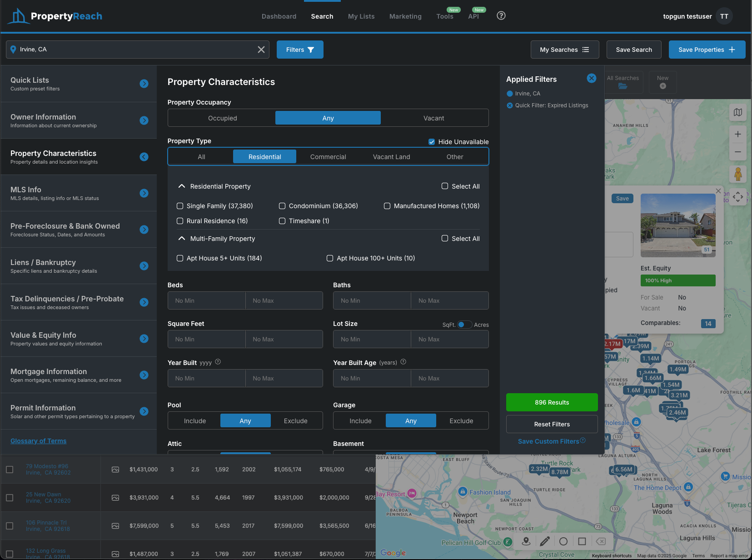Viewport: 752px width, 560px height.
Task: Open the Tools nav tab
Action: tap(445, 16)
